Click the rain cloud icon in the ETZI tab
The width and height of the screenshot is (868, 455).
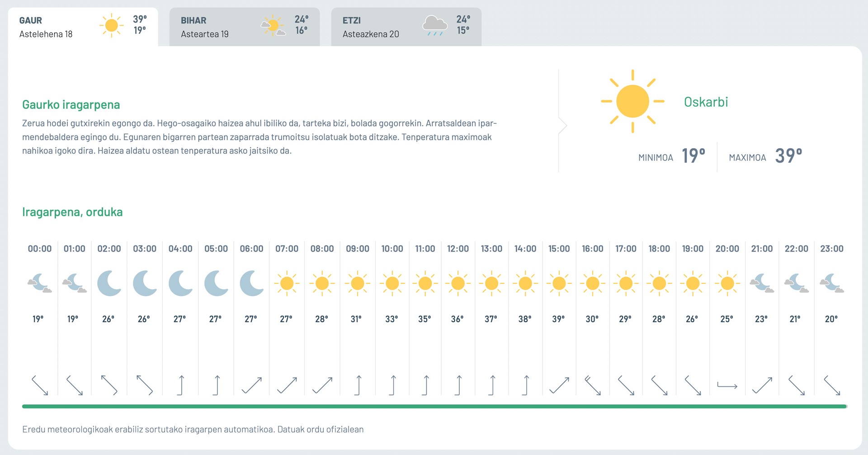pos(435,25)
